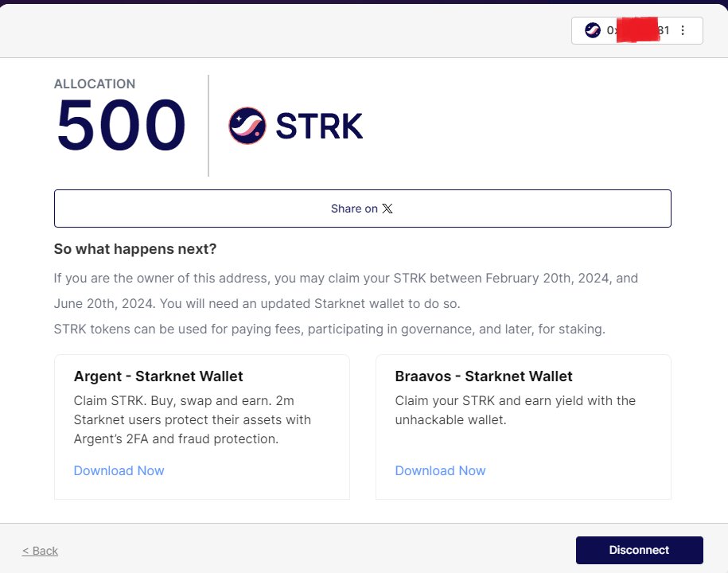Download Braavos wallet via Download Now
Screen dimensions: 728x573
(440, 470)
